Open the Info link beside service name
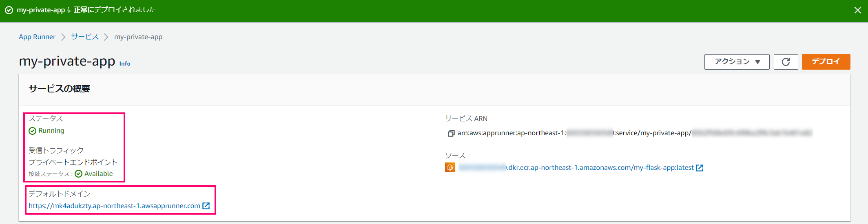Image resolution: width=868 pixels, height=224 pixels. click(x=125, y=64)
